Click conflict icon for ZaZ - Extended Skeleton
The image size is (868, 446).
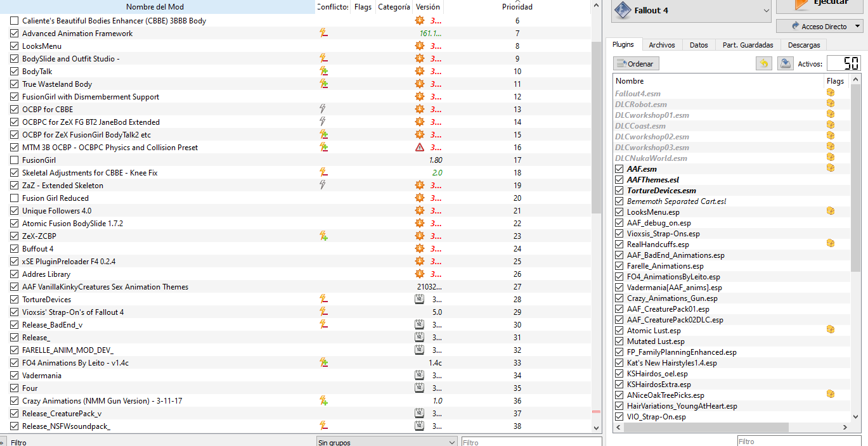323,185
